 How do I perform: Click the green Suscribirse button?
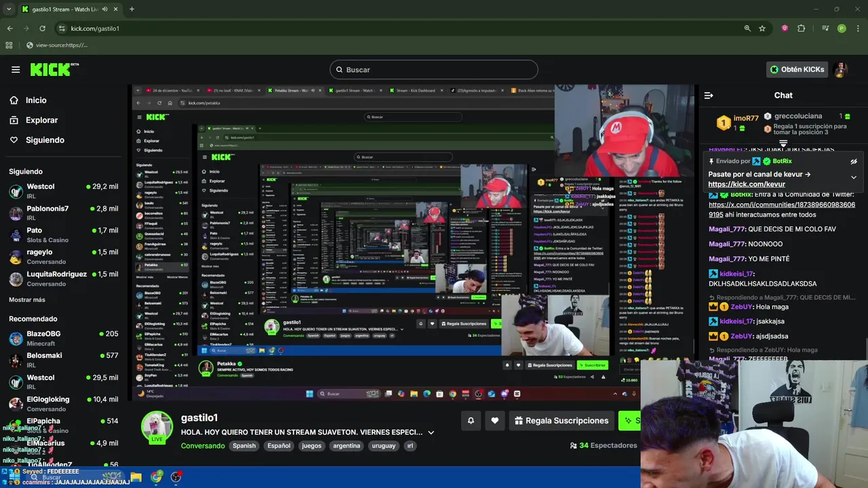pyautogui.click(x=630, y=421)
